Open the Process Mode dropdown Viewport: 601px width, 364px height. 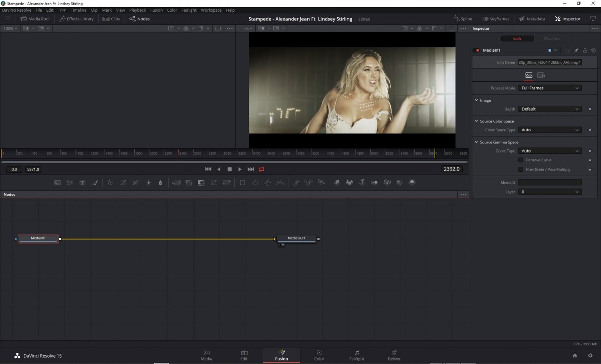pyautogui.click(x=550, y=88)
